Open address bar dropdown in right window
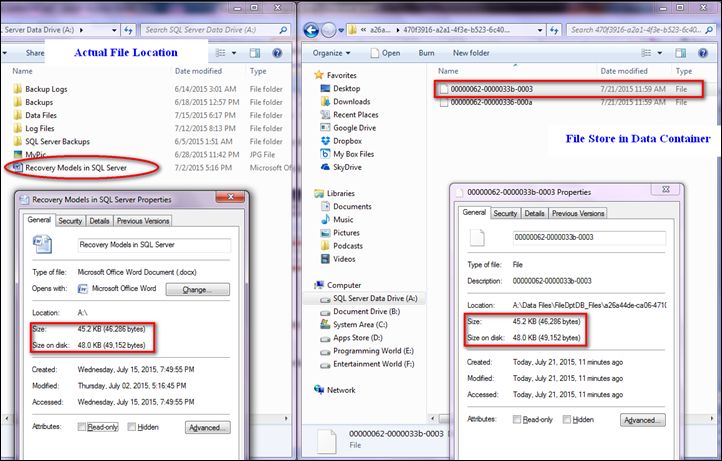 click(x=540, y=30)
